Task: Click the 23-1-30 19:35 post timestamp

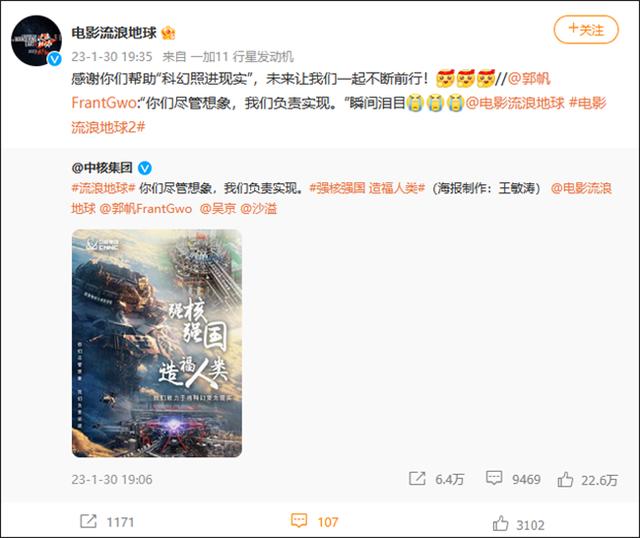Action: (x=112, y=56)
